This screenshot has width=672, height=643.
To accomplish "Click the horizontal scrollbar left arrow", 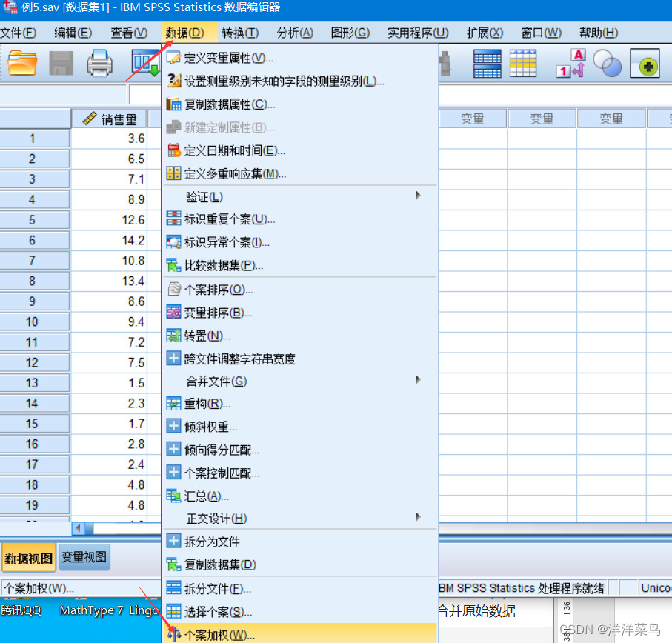I will [78, 529].
